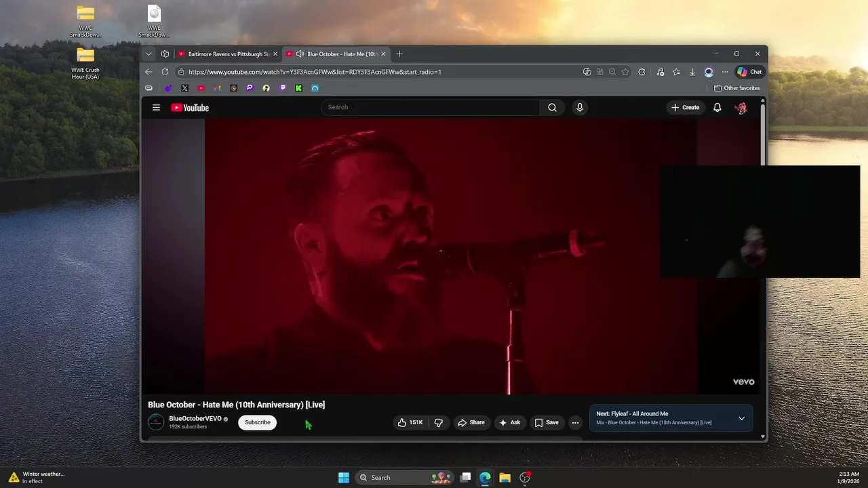Open the Windows Start button

click(344, 478)
